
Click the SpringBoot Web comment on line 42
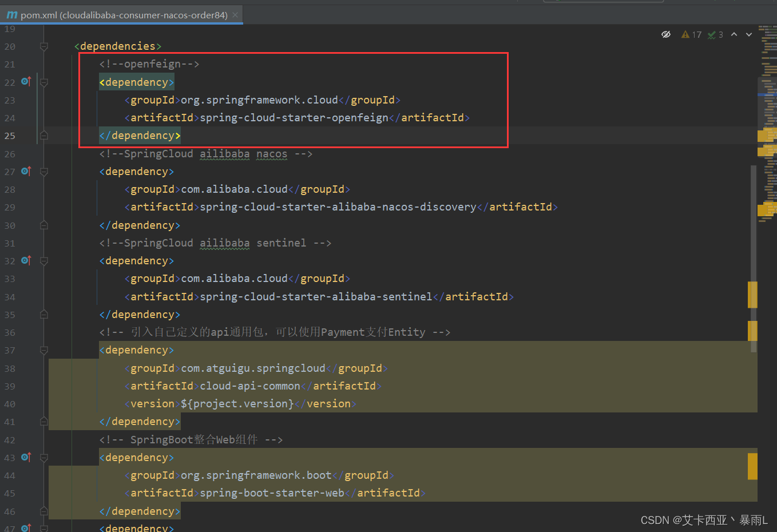191,440
